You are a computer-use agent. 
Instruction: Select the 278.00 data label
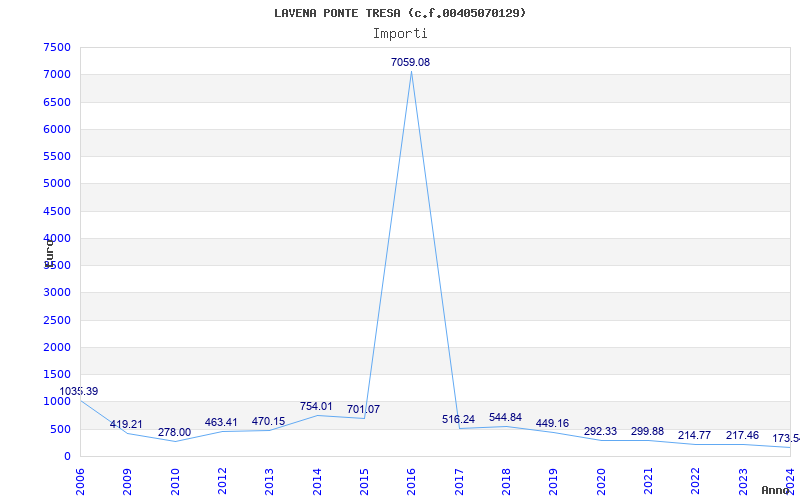coord(174,432)
